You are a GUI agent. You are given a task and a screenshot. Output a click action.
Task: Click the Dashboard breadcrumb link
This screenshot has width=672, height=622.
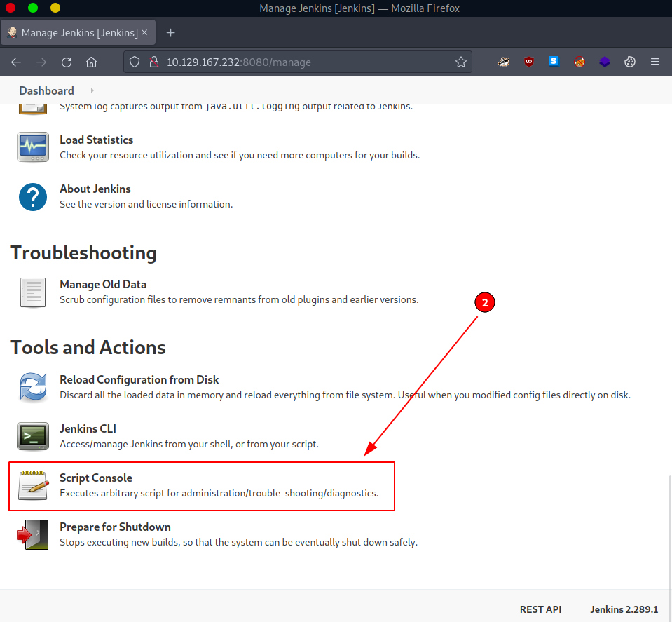[x=46, y=91]
